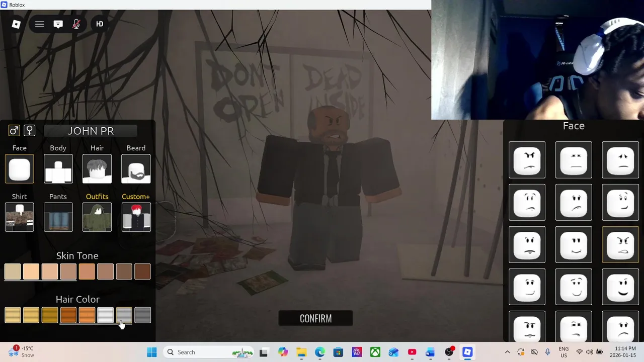The image size is (644, 362).
Task: Pick the fourth skin tone swatch
Action: click(68, 271)
